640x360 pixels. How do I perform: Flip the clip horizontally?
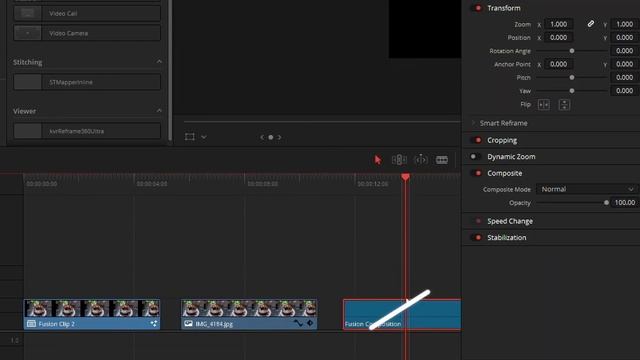544,105
